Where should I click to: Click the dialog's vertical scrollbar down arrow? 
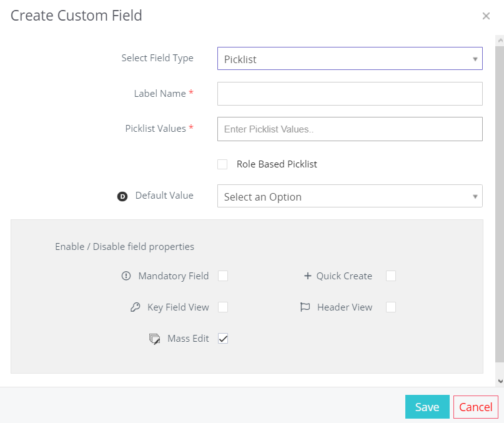click(x=500, y=381)
